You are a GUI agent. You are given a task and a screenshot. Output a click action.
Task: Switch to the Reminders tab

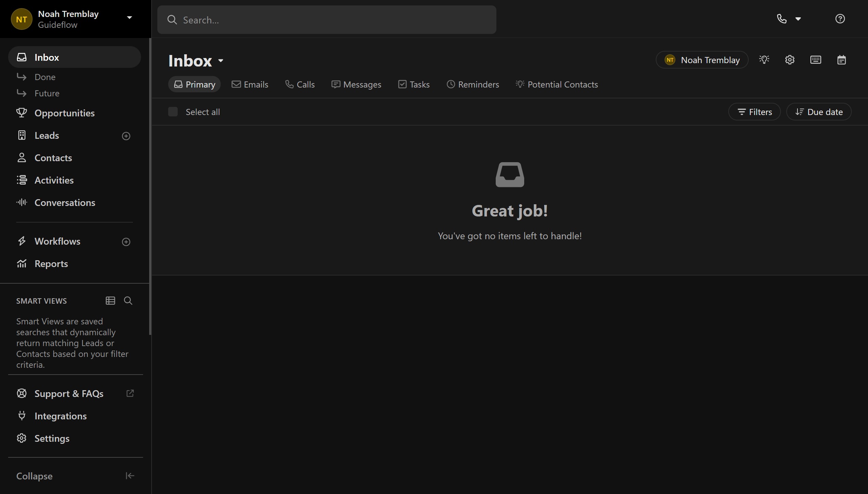tap(473, 84)
